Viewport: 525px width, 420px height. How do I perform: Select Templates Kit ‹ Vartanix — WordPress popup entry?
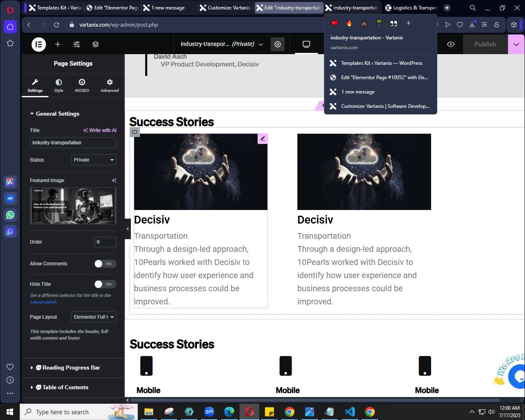[x=381, y=63]
